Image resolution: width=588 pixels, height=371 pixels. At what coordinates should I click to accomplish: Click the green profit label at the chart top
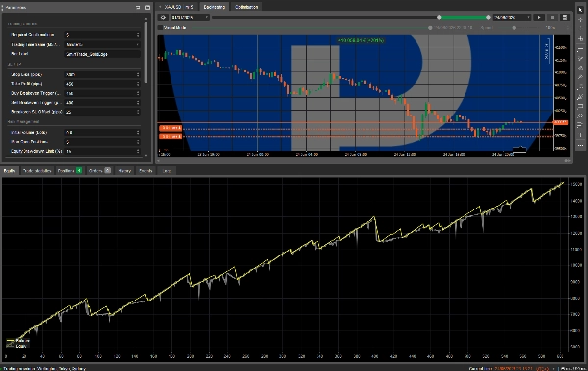tap(361, 40)
